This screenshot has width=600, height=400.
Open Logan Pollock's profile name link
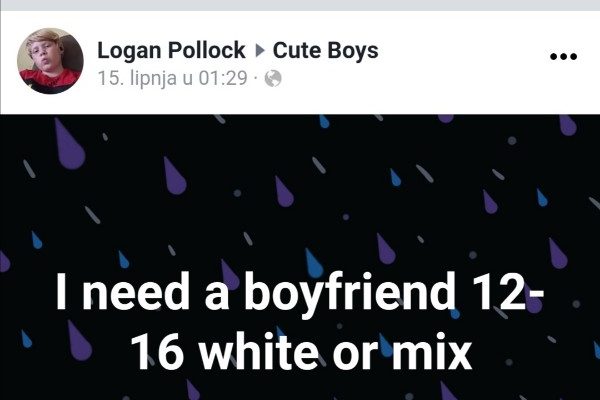(171, 50)
